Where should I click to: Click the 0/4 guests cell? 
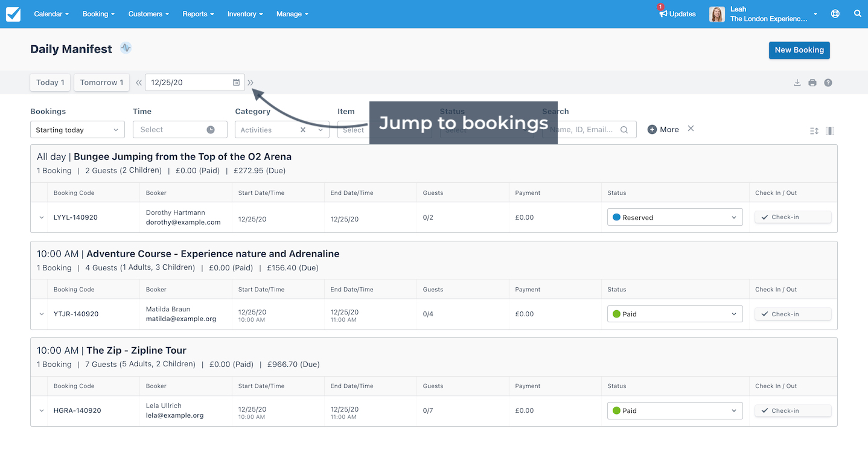coord(428,314)
